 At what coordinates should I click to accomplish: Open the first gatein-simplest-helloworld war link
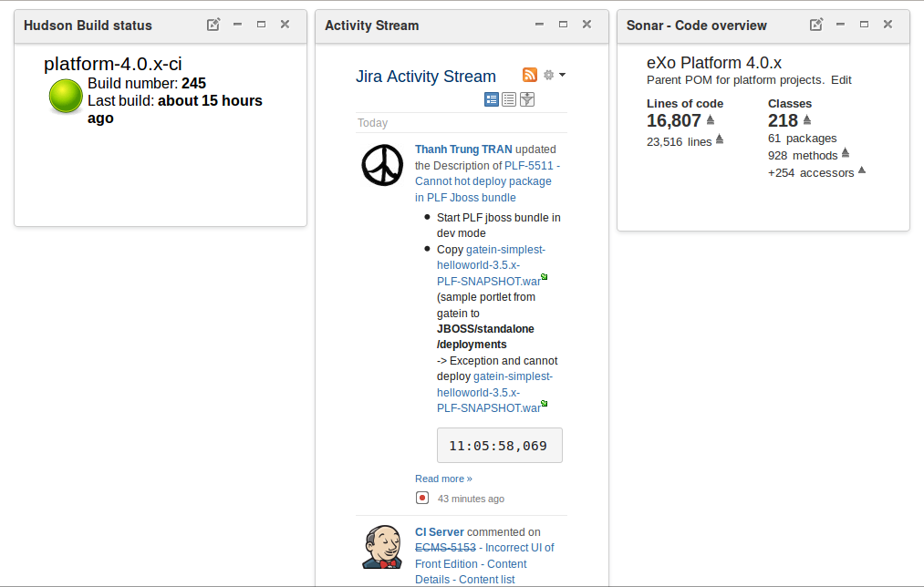pyautogui.click(x=492, y=265)
